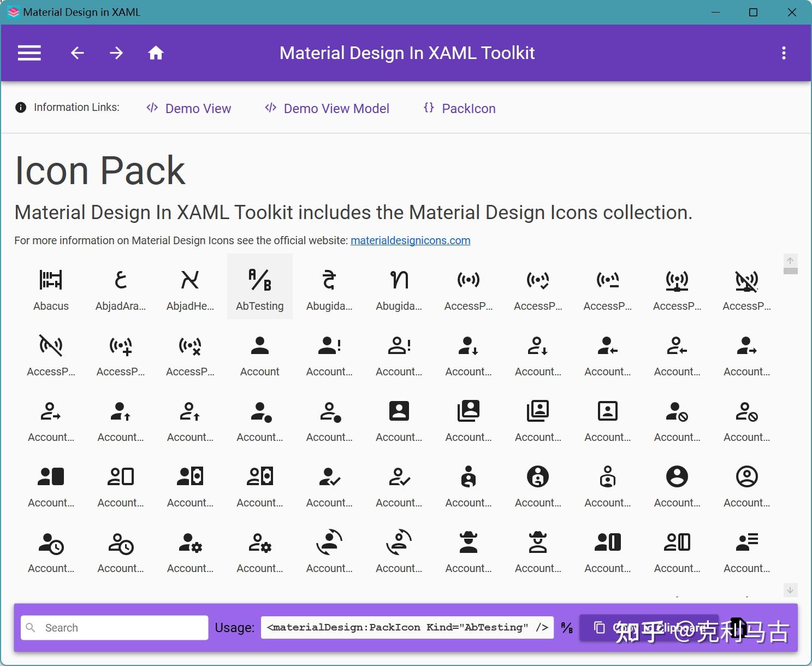
Task: Open the three-dot overflow menu
Action: pyautogui.click(x=784, y=53)
